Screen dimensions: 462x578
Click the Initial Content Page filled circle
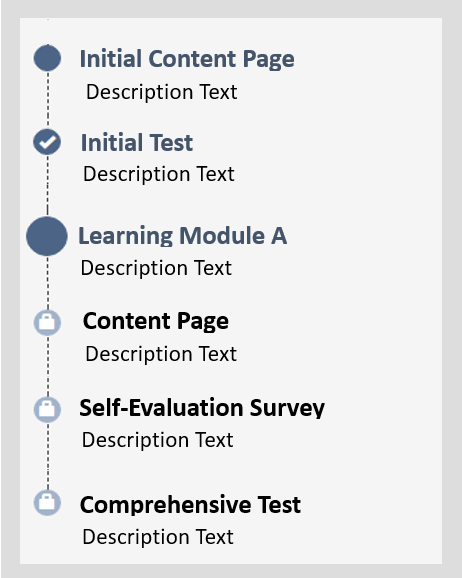click(x=47, y=58)
